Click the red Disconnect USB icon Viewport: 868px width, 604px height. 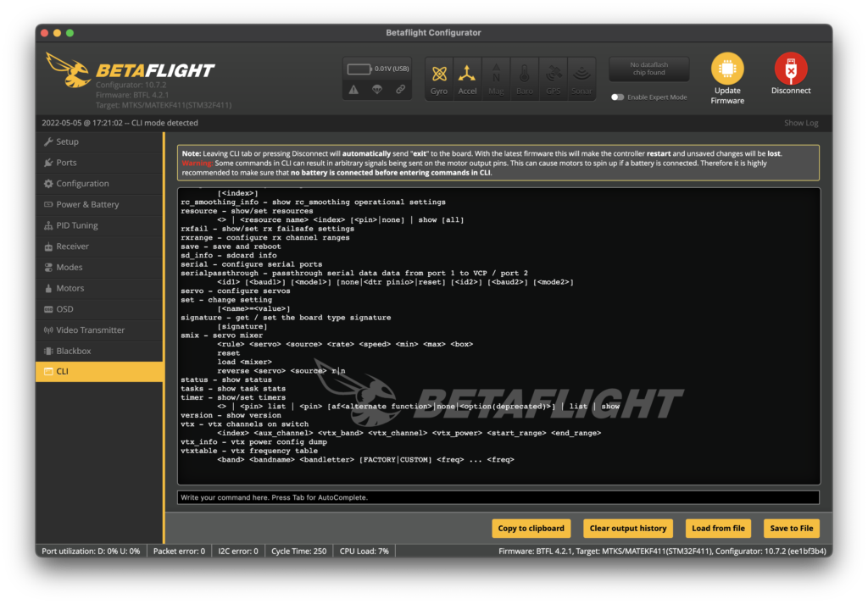(x=791, y=69)
